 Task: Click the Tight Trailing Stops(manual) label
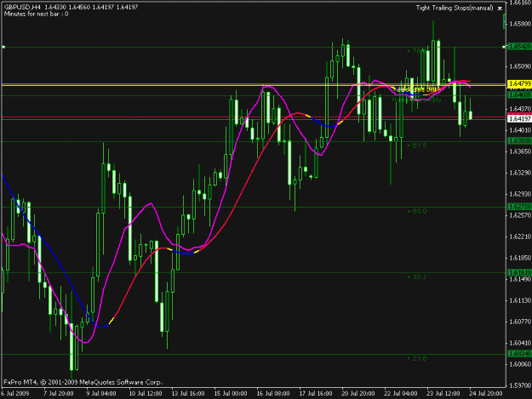click(x=455, y=8)
